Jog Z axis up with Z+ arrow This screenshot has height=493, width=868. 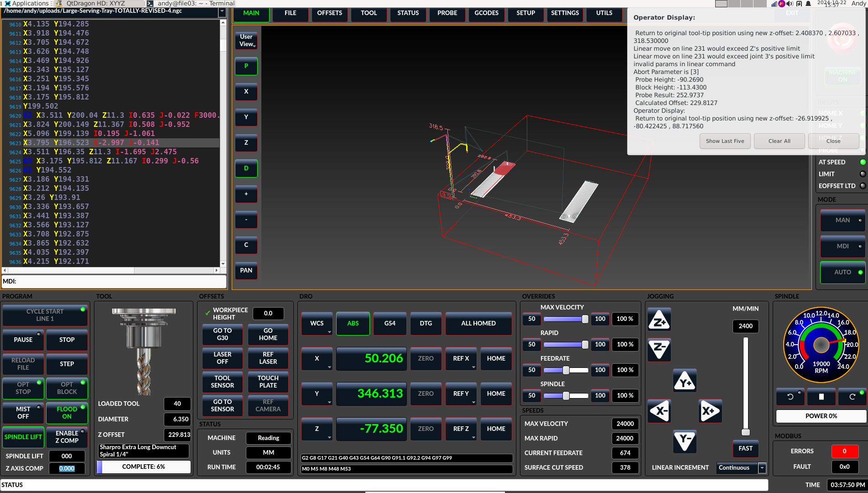click(659, 320)
